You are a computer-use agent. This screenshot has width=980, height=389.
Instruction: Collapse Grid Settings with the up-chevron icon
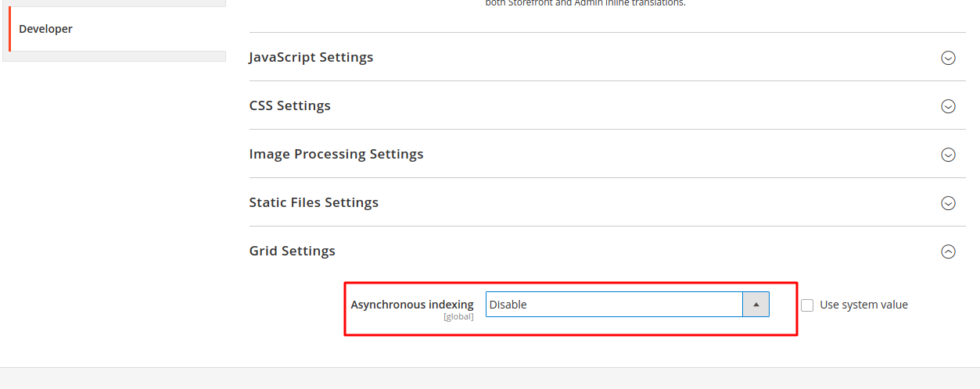[x=948, y=252]
